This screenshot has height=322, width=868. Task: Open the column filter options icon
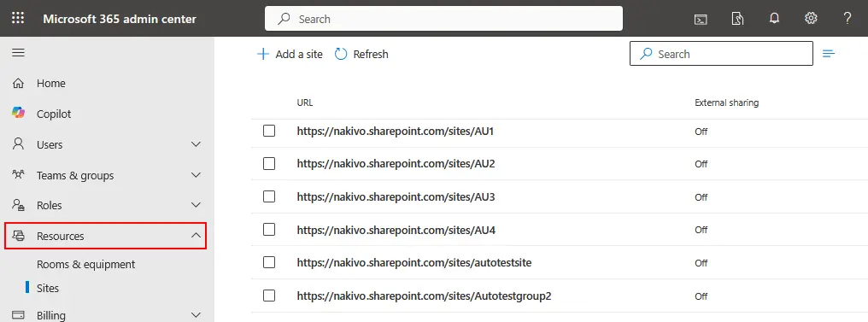click(x=828, y=54)
